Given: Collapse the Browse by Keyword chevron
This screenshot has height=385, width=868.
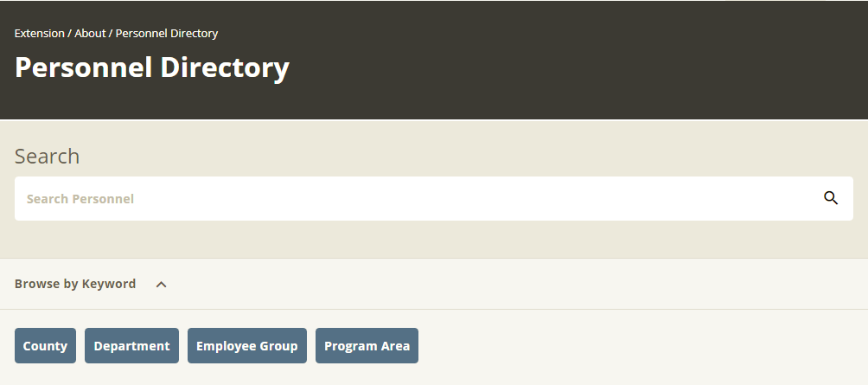Looking at the screenshot, I should click(x=161, y=284).
